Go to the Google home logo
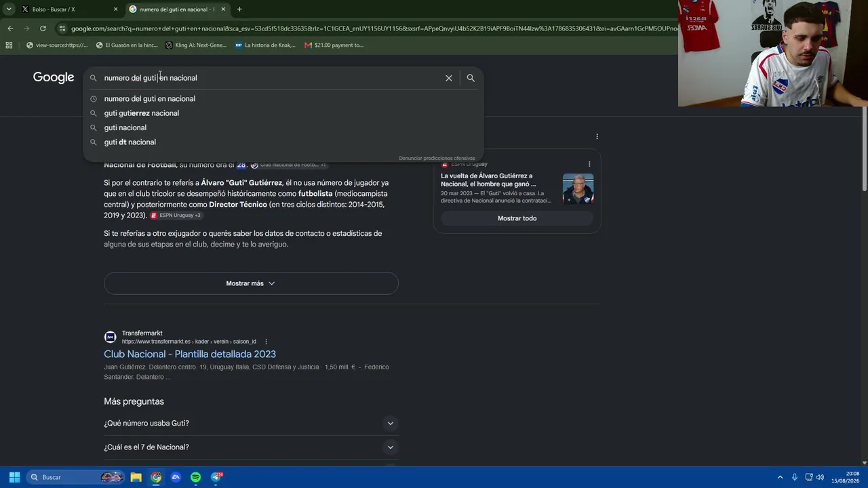The image size is (868, 488). (x=54, y=77)
